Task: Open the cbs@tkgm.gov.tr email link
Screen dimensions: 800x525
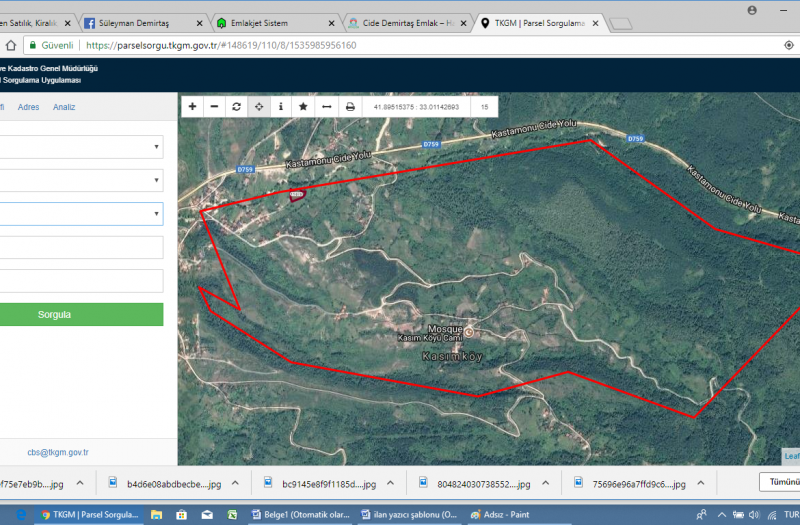Action: tap(58, 452)
